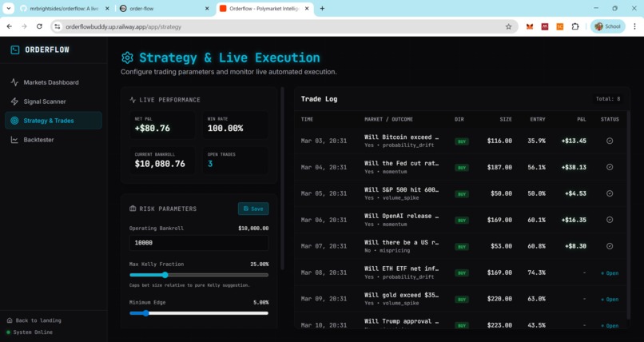Click the Open Trades count 3
The height and width of the screenshot is (342, 644).
210,164
